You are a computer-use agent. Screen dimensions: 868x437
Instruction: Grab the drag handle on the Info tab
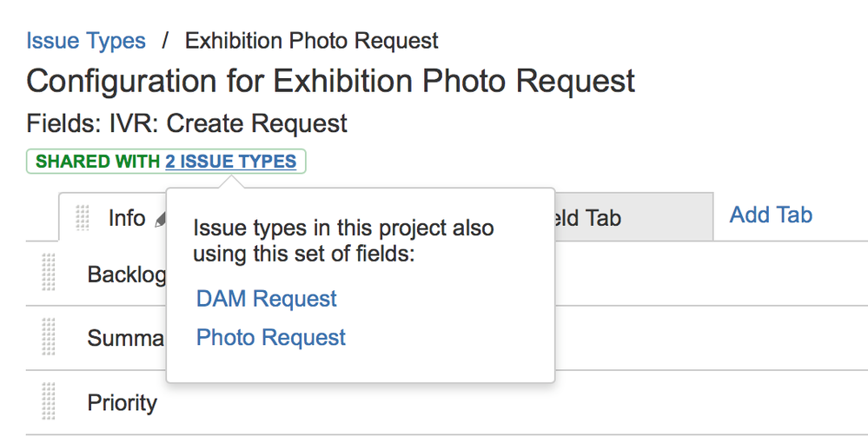click(82, 218)
